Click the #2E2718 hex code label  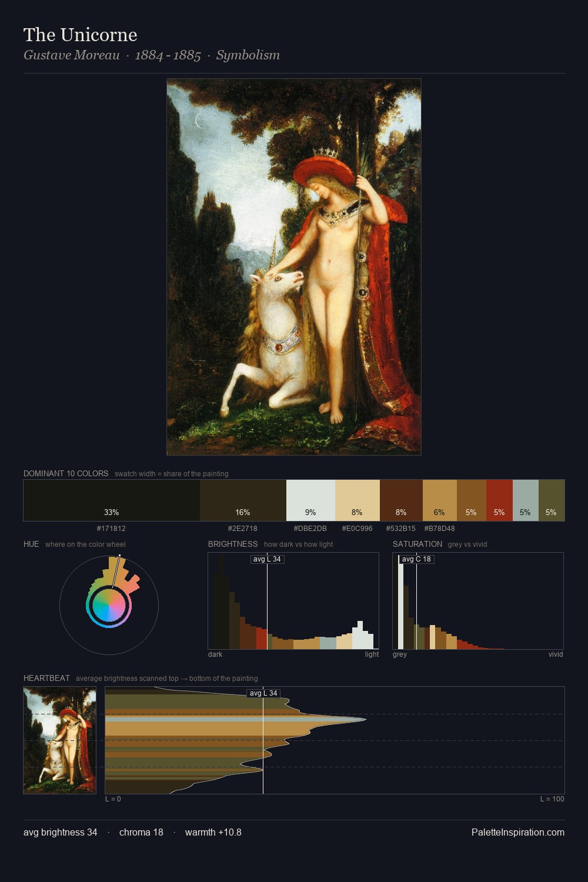click(243, 529)
